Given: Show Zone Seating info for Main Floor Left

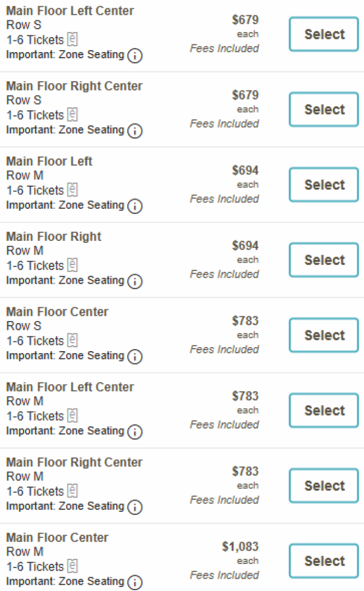Looking at the screenshot, I should [135, 206].
